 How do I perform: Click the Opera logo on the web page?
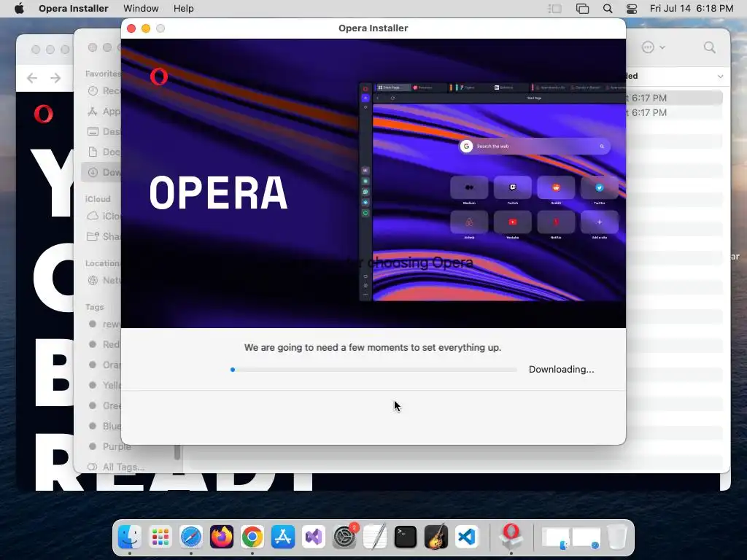coord(43,114)
